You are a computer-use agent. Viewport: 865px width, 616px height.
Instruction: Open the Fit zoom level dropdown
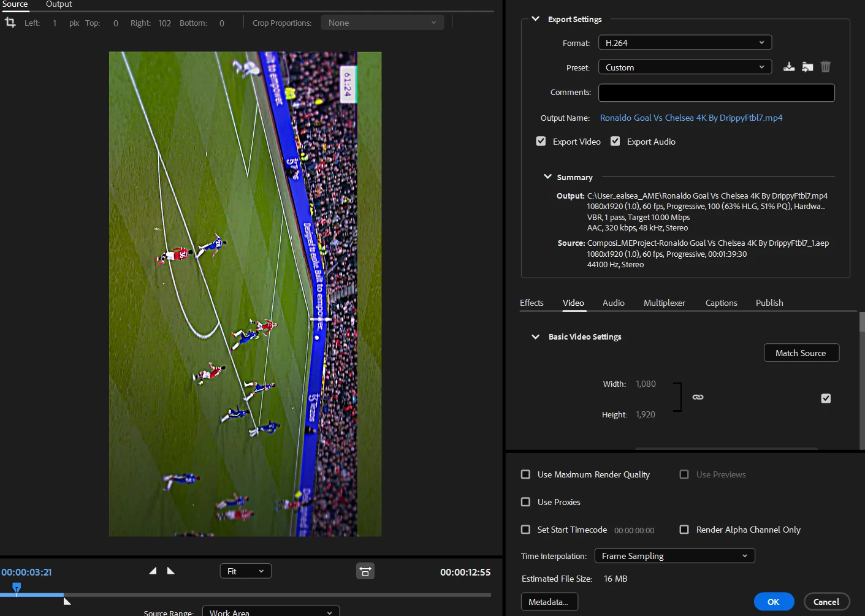pyautogui.click(x=246, y=571)
